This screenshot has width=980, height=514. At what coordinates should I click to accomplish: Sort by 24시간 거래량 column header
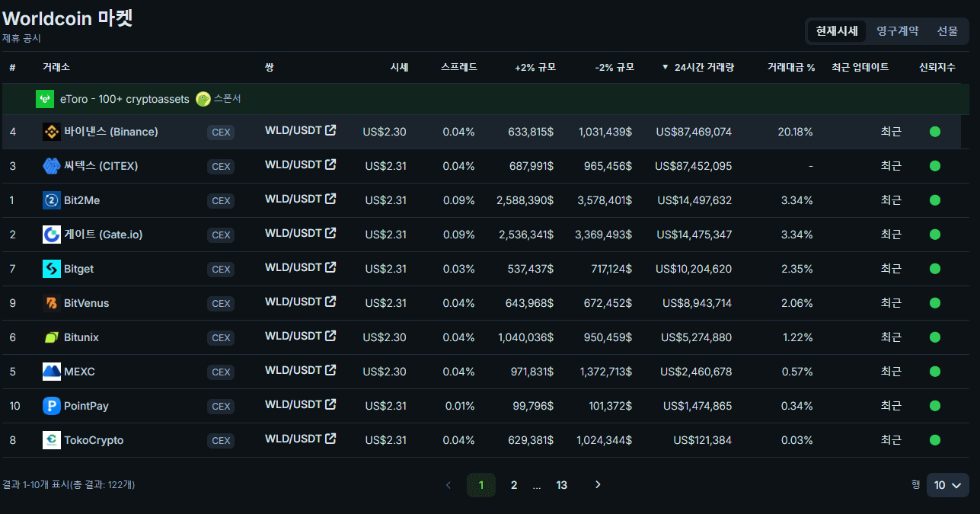697,67
